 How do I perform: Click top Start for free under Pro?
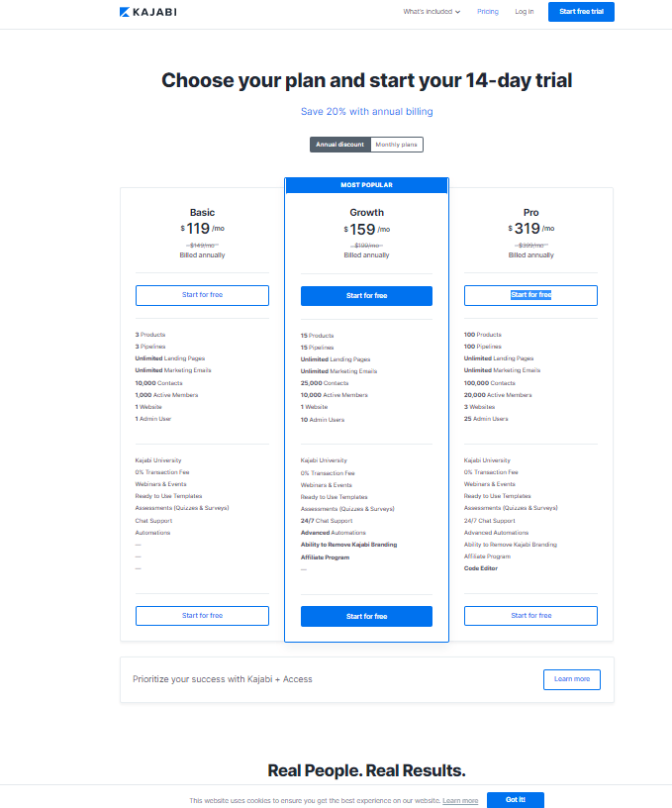point(530,295)
